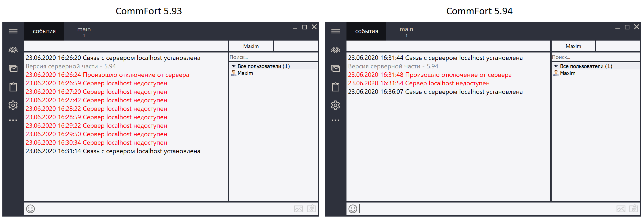Screen dimensions: 644x220
Task: Click Maxim header button in CommFort 5.94
Action: (x=573, y=46)
